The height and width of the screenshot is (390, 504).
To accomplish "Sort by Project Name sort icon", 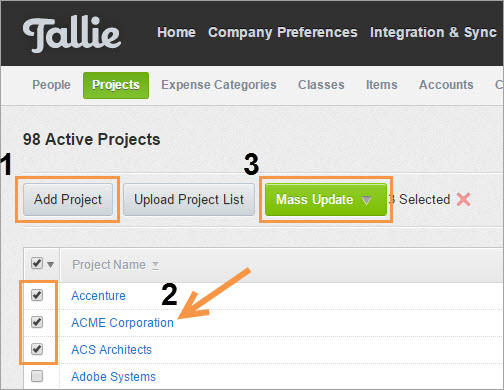I will coord(155,266).
